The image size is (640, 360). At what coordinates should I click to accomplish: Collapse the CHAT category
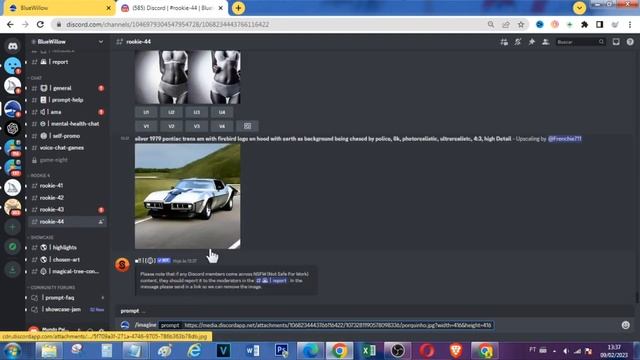[x=36, y=78]
